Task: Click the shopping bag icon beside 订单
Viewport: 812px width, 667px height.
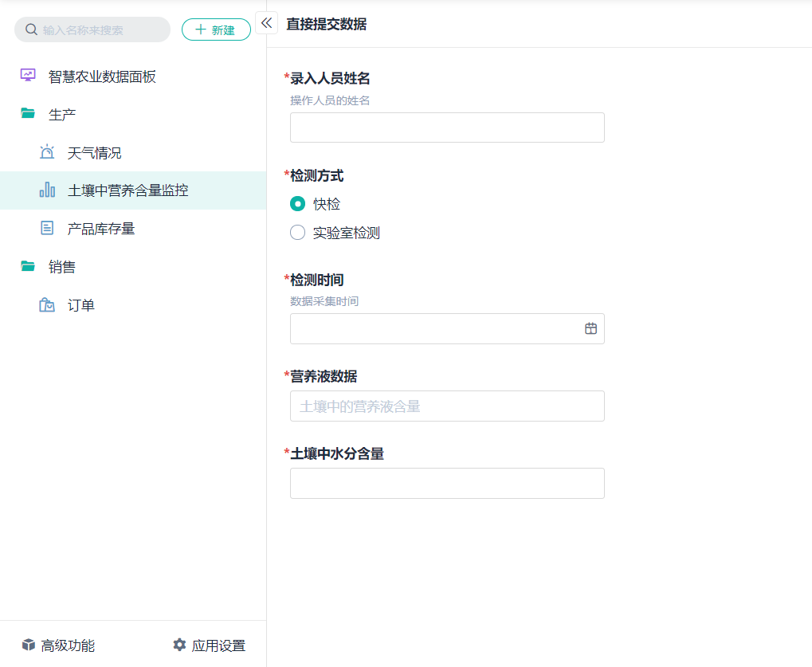Action: click(47, 305)
